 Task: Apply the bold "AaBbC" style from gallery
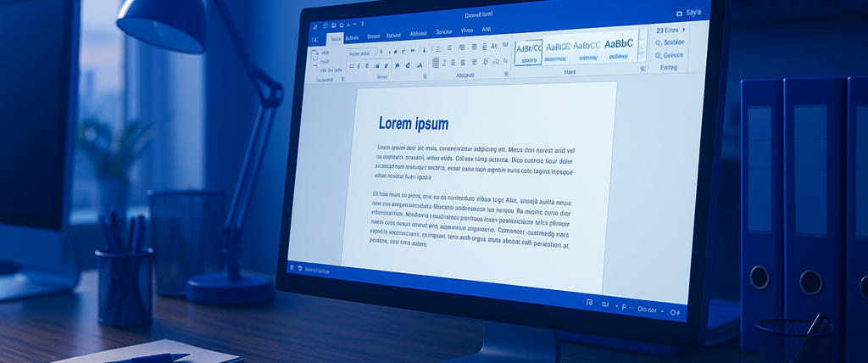tap(619, 44)
